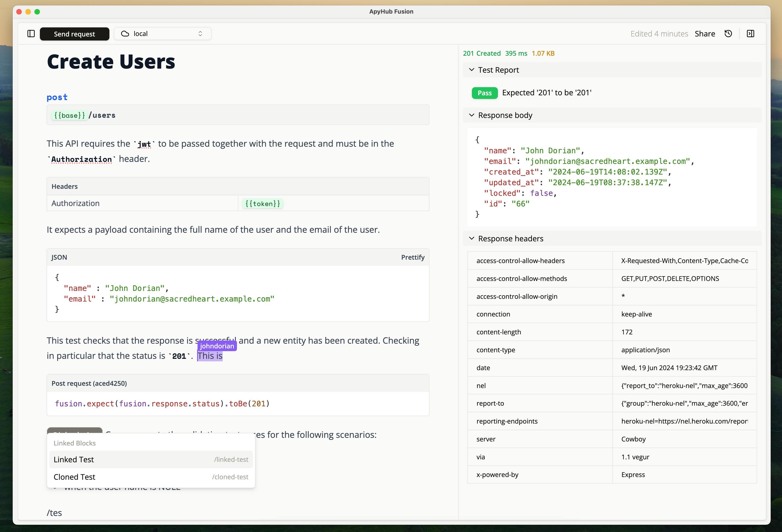Screen dimensions: 782x532
Task: Click the "created_at" line in response body
Action: click(578, 172)
